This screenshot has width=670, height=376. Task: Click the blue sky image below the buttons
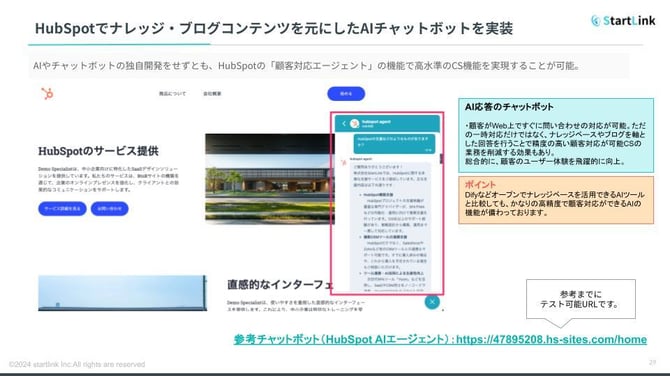coord(123,293)
